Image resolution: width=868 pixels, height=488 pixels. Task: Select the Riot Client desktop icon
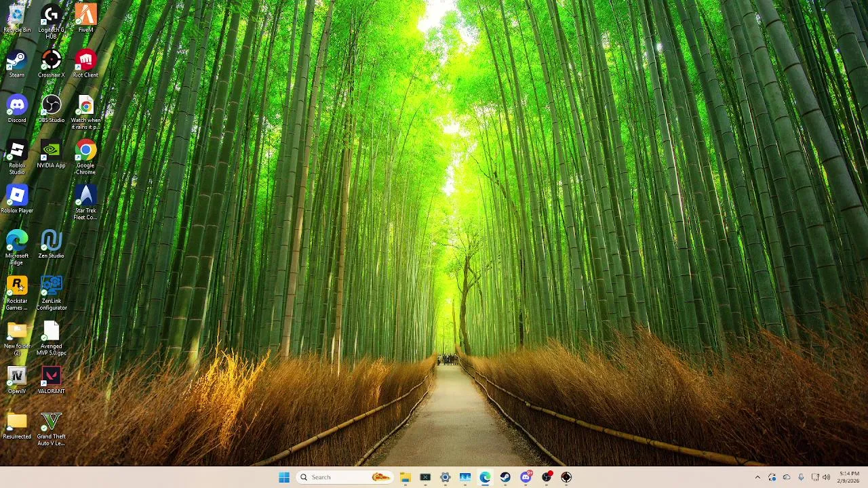85,64
